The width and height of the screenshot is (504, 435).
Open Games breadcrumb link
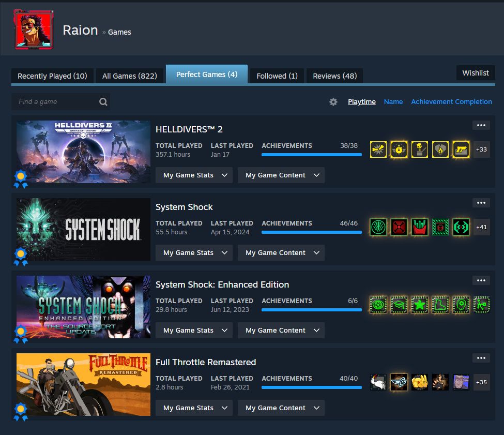pos(119,32)
